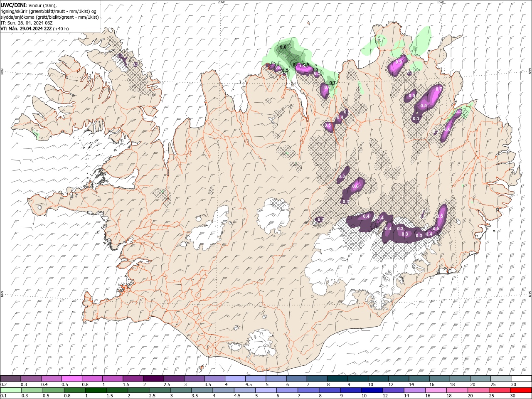
Task: Click the 0.5 bright pink snow legend swatch
Action: coord(71,379)
